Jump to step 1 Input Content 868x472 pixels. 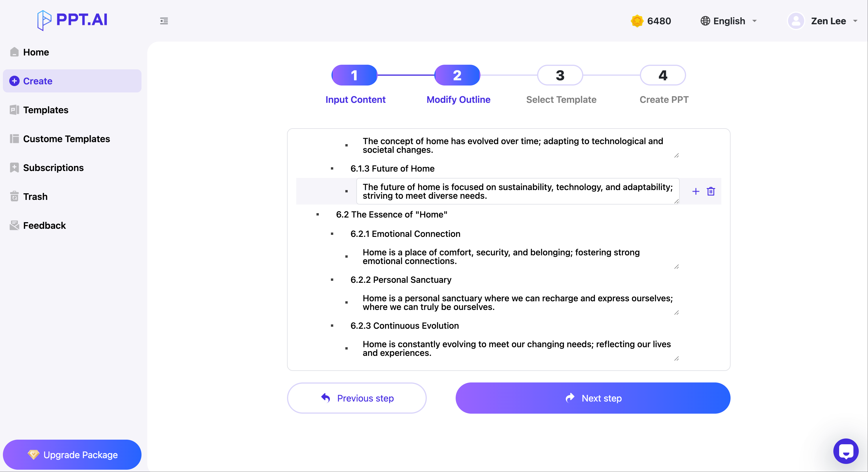354,75
